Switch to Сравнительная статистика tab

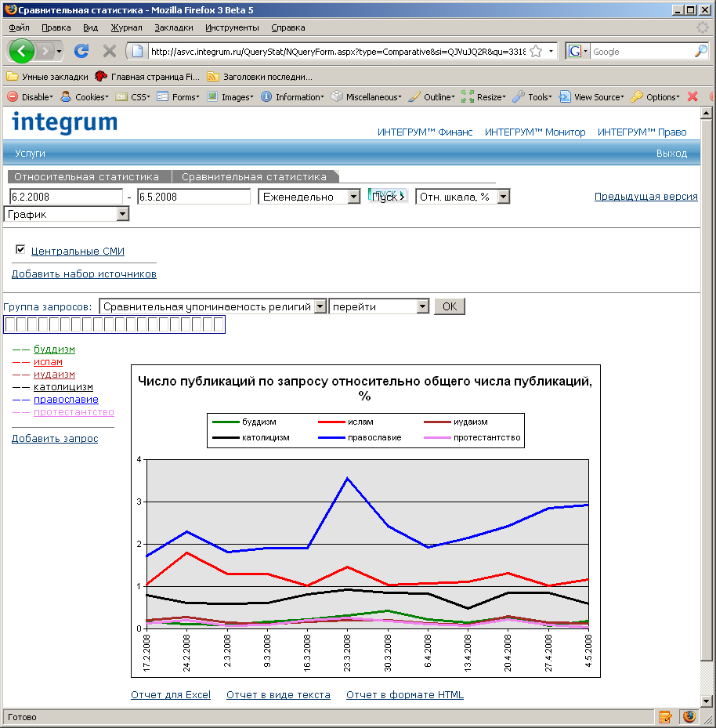point(255,176)
